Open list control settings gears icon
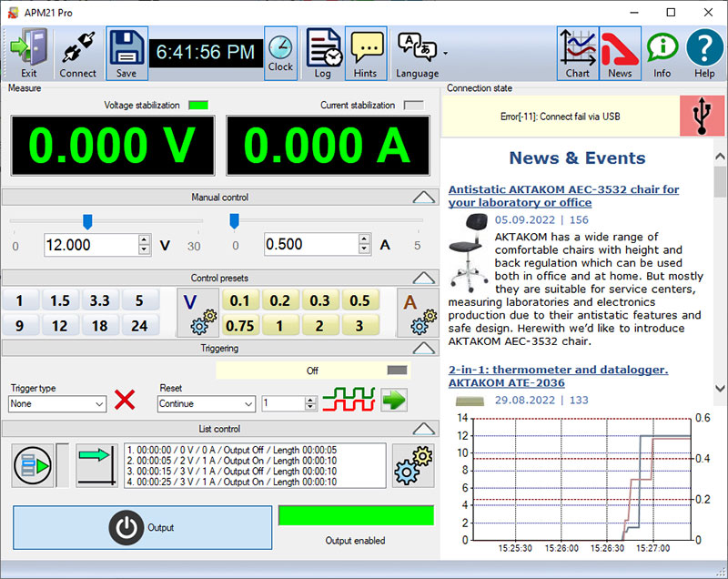This screenshot has width=728, height=579. [412, 465]
